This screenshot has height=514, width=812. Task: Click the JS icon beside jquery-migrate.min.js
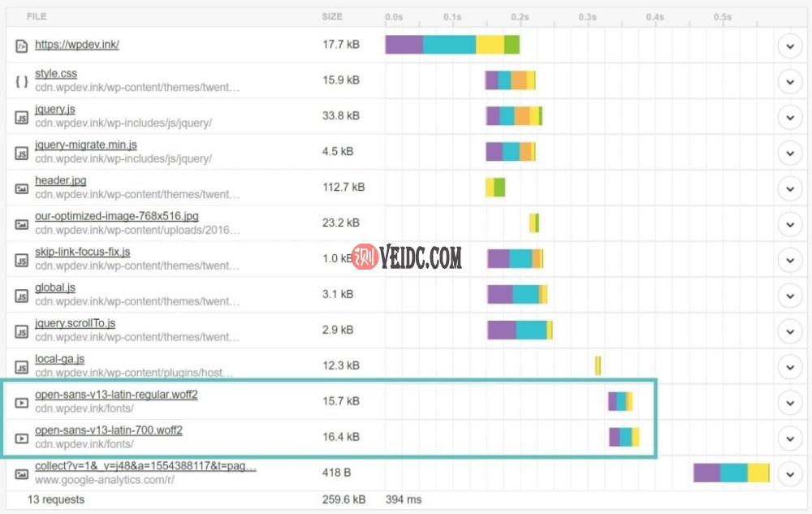pos(21,153)
